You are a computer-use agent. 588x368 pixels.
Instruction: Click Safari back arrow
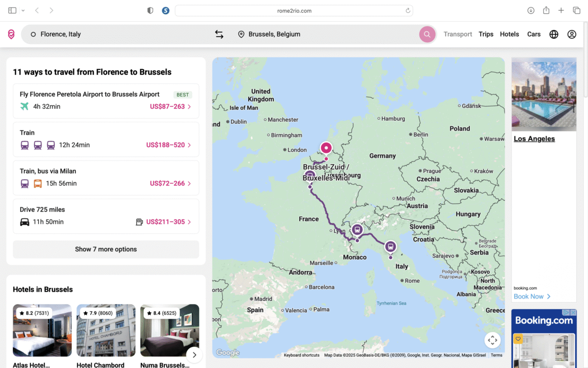click(x=37, y=10)
